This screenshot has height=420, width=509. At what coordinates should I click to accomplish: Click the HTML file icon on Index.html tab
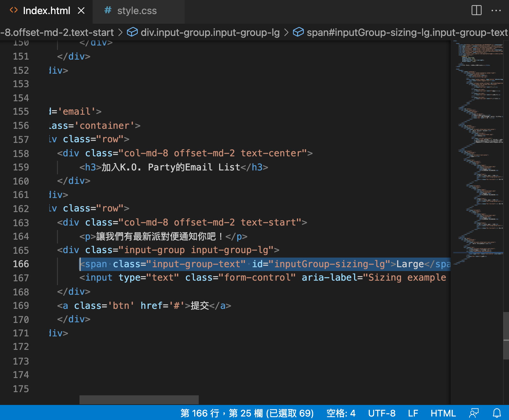click(14, 11)
